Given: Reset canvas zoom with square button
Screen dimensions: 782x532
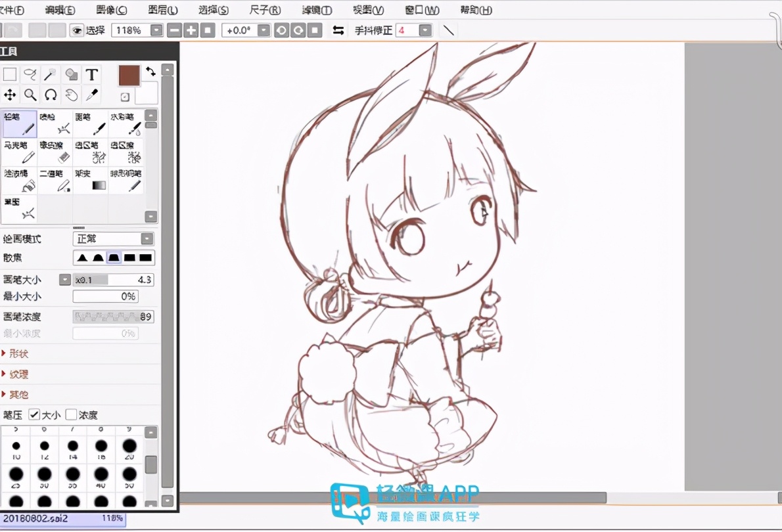Looking at the screenshot, I should 208,30.
